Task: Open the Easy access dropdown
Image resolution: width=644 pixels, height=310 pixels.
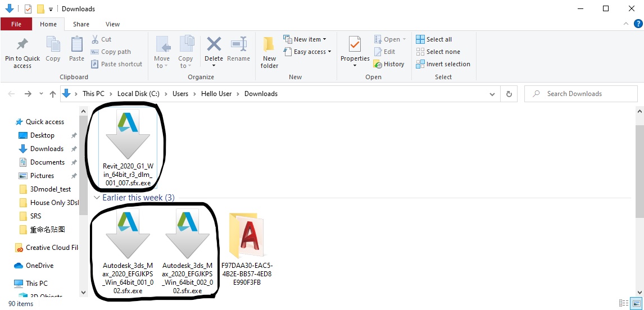Action: [307, 52]
